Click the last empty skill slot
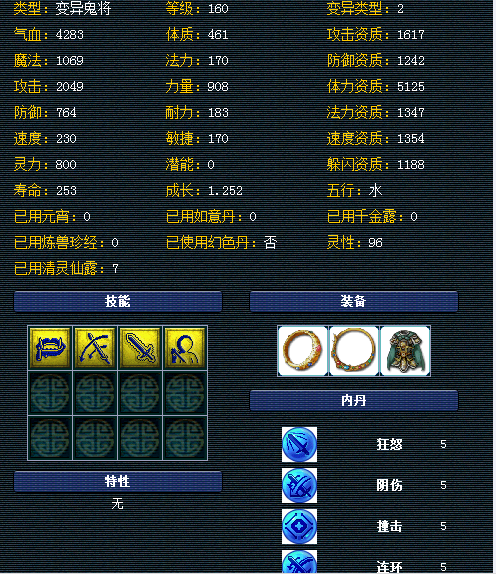This screenshot has height=574, width=496. tap(185, 438)
